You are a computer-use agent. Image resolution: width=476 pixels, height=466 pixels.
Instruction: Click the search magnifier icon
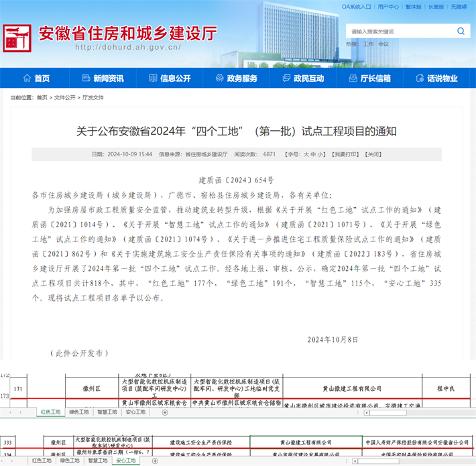(x=461, y=31)
